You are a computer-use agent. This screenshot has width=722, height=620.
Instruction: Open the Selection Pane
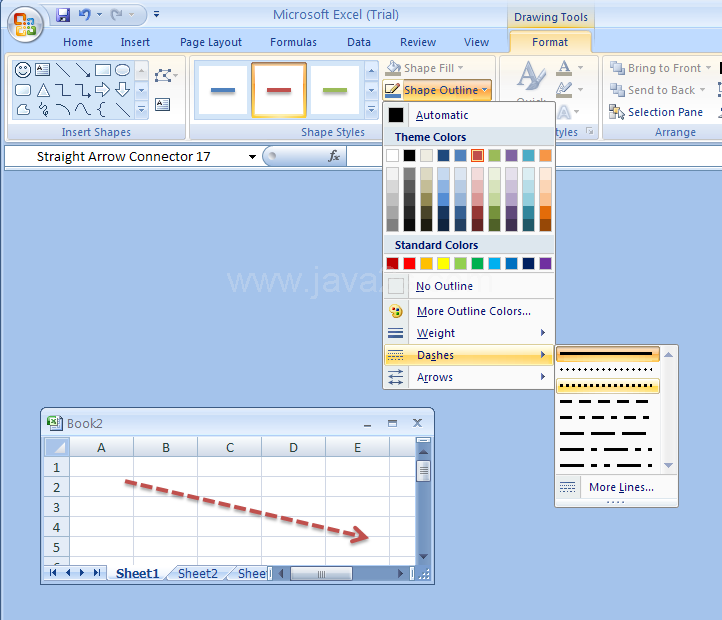pyautogui.click(x=656, y=112)
